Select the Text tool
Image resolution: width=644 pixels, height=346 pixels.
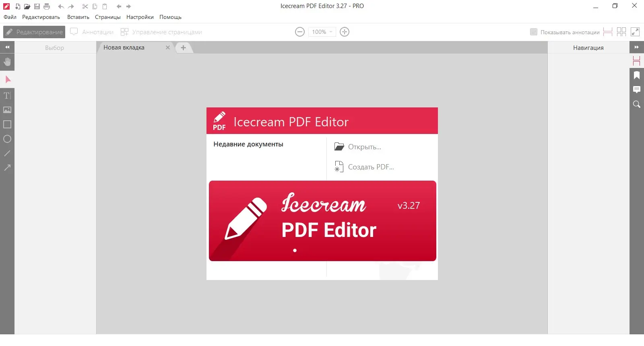7,95
